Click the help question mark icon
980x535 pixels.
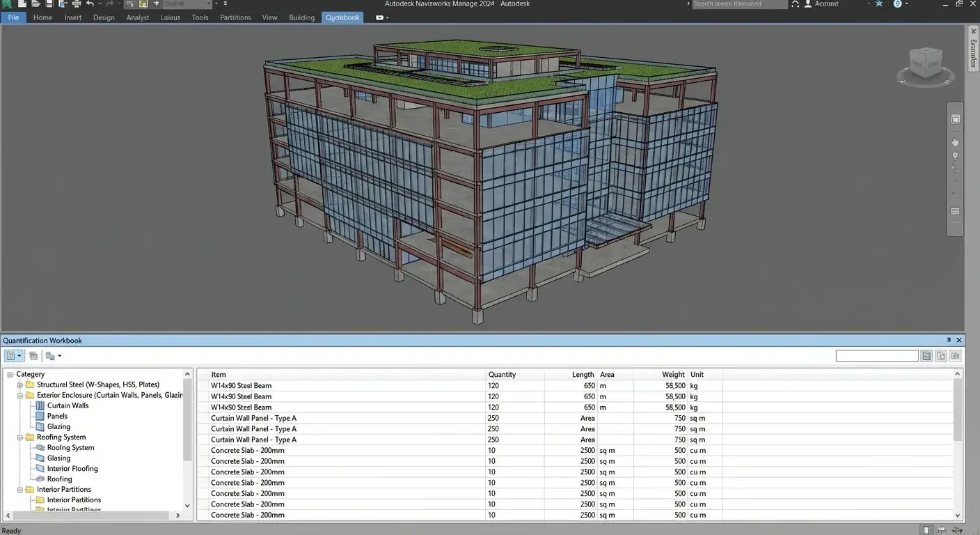click(x=898, y=4)
